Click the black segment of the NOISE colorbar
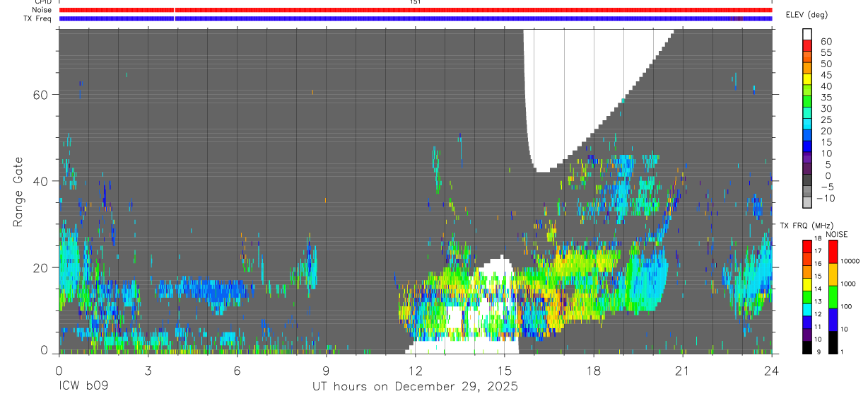 pyautogui.click(x=833, y=342)
